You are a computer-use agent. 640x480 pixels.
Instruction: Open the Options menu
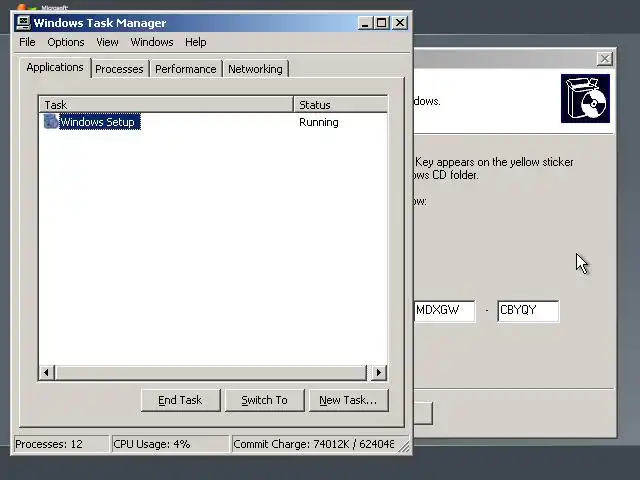(66, 42)
